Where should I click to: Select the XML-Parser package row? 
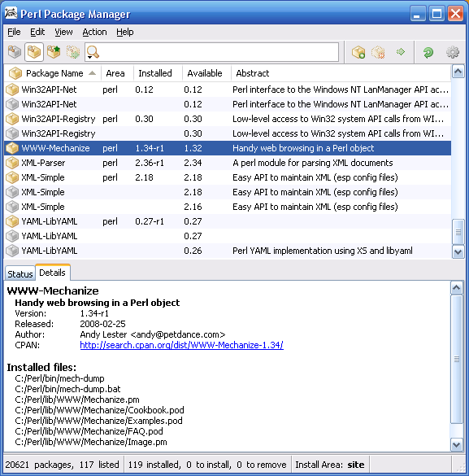[228, 163]
